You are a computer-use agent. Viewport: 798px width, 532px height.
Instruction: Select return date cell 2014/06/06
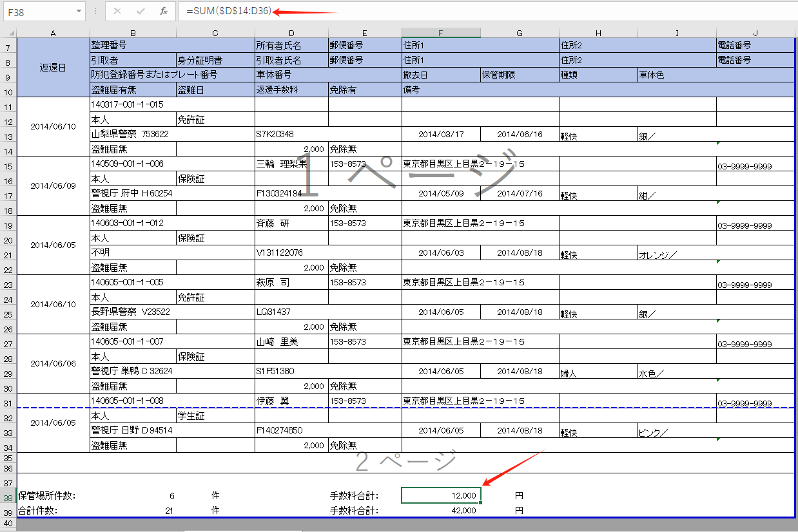(54, 363)
